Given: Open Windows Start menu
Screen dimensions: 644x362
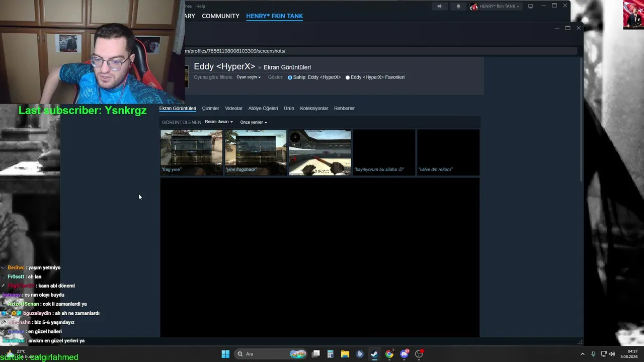Looking at the screenshot, I should (225, 354).
